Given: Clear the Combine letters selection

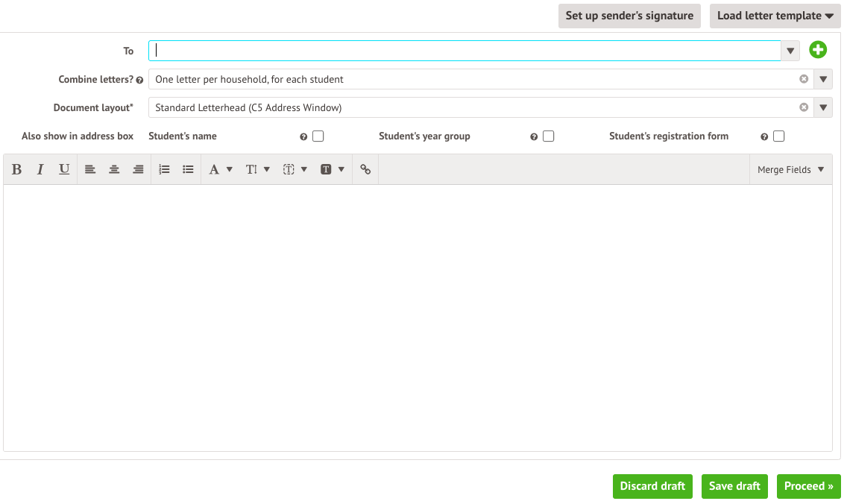Looking at the screenshot, I should [804, 79].
